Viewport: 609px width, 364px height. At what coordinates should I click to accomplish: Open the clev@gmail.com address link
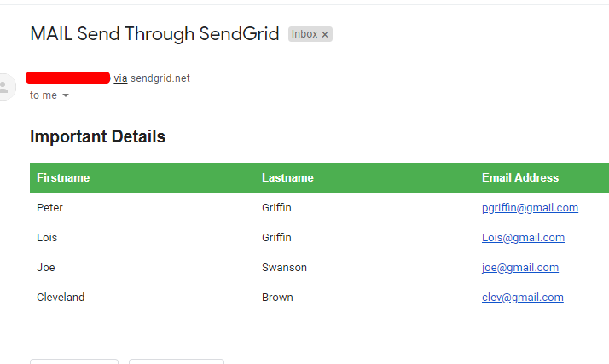pyautogui.click(x=522, y=298)
